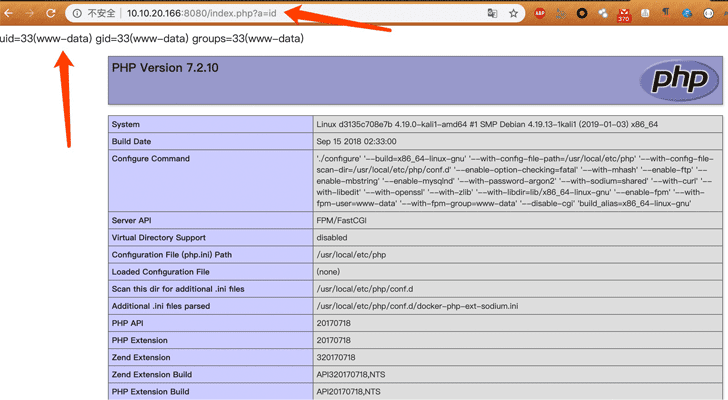Open the ABP Adblock Plus extension
Viewport: 728px width, 400px height.
[540, 14]
